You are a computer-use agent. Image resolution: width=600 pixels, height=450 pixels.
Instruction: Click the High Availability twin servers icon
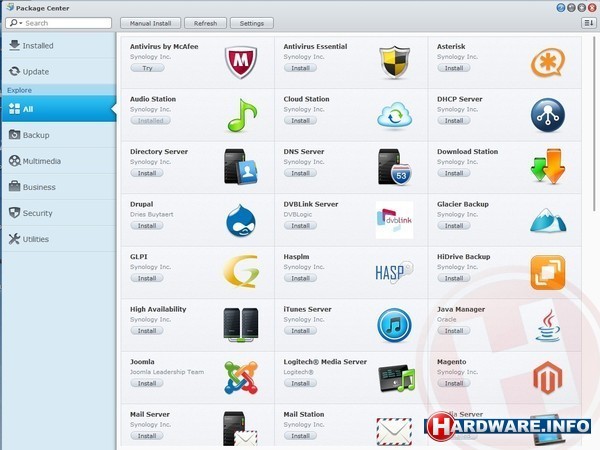(241, 325)
